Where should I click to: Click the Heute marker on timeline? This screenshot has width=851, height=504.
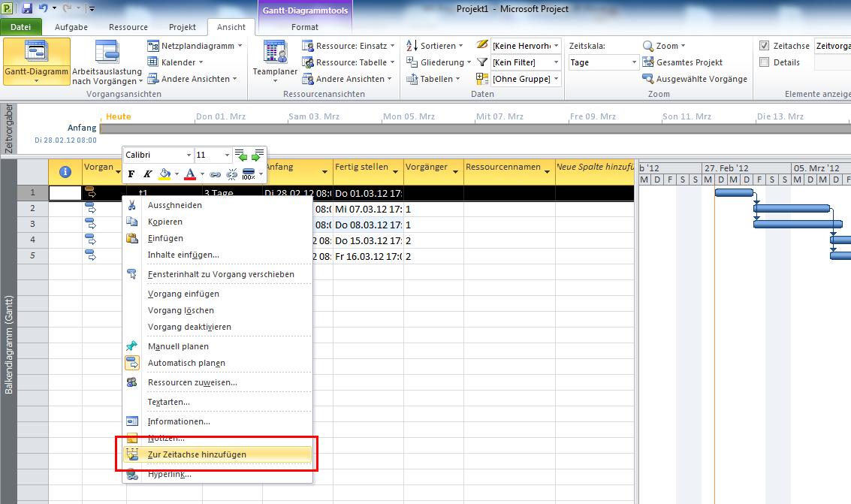(x=119, y=116)
